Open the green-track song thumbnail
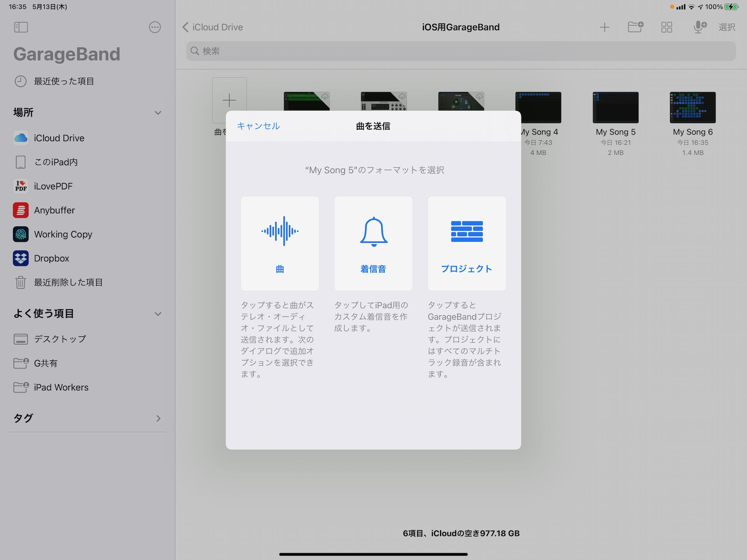The width and height of the screenshot is (747, 560). click(x=307, y=101)
